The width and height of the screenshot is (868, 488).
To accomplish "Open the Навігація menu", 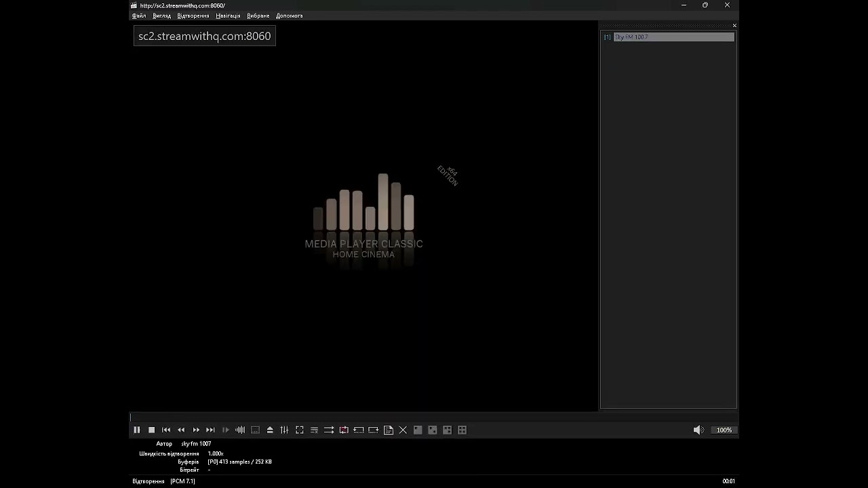I will [x=228, y=16].
